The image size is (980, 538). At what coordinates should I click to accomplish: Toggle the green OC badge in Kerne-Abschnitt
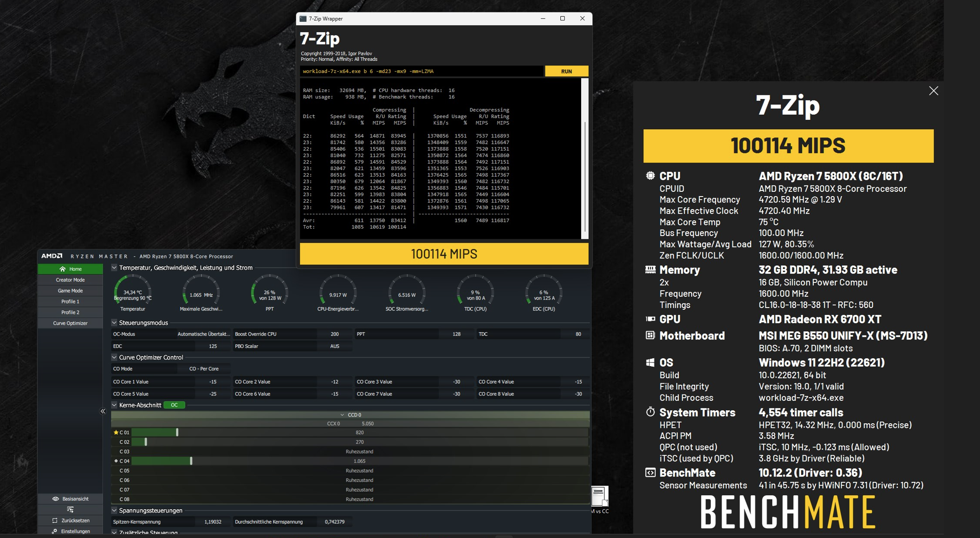(x=174, y=405)
